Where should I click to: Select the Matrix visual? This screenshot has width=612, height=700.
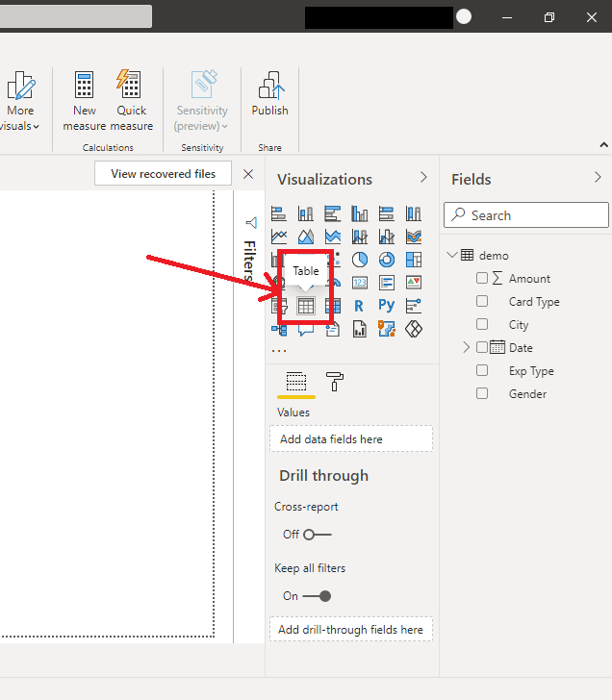(333, 306)
